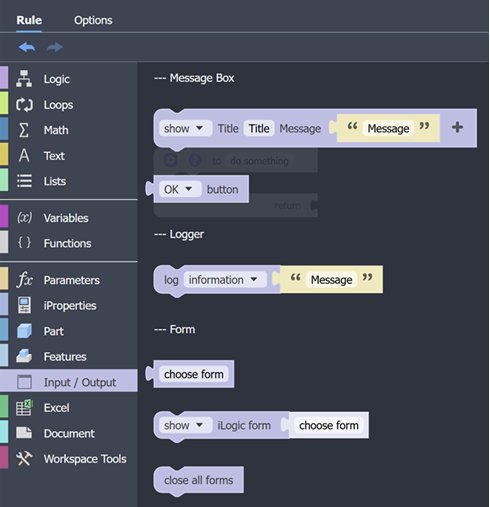The height and width of the screenshot is (507, 490).
Task: Select the Workspace Tools category
Action: tap(69, 459)
